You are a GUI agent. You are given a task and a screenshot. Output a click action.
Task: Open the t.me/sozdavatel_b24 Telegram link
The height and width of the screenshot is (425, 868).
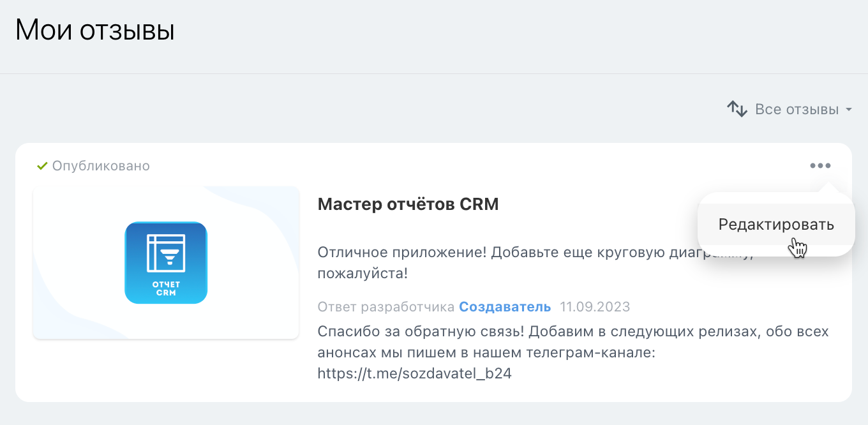pyautogui.click(x=414, y=373)
